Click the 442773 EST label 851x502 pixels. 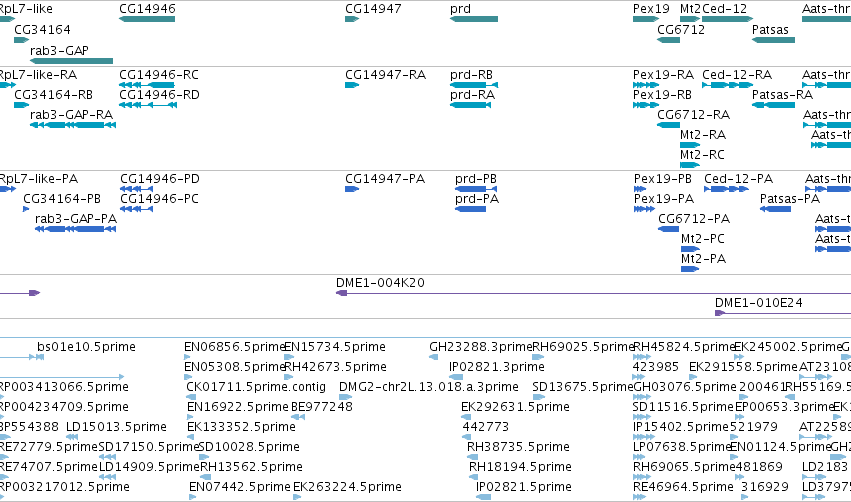486,427
